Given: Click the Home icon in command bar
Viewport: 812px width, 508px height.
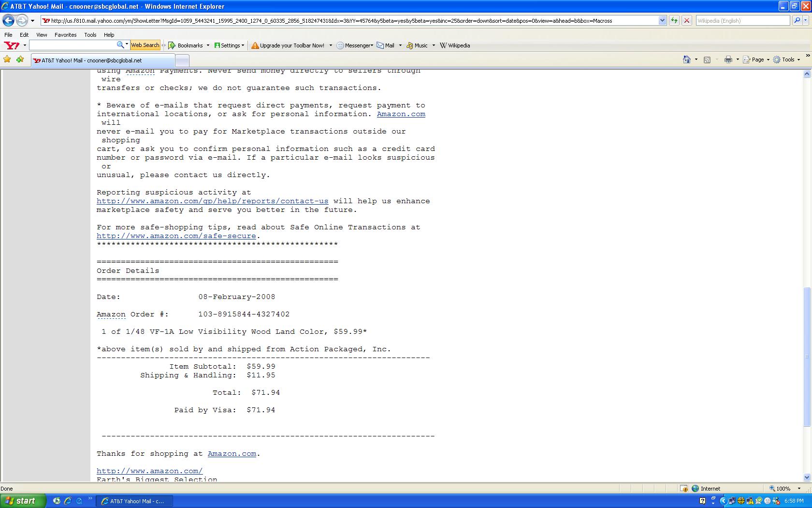Looking at the screenshot, I should pos(687,60).
